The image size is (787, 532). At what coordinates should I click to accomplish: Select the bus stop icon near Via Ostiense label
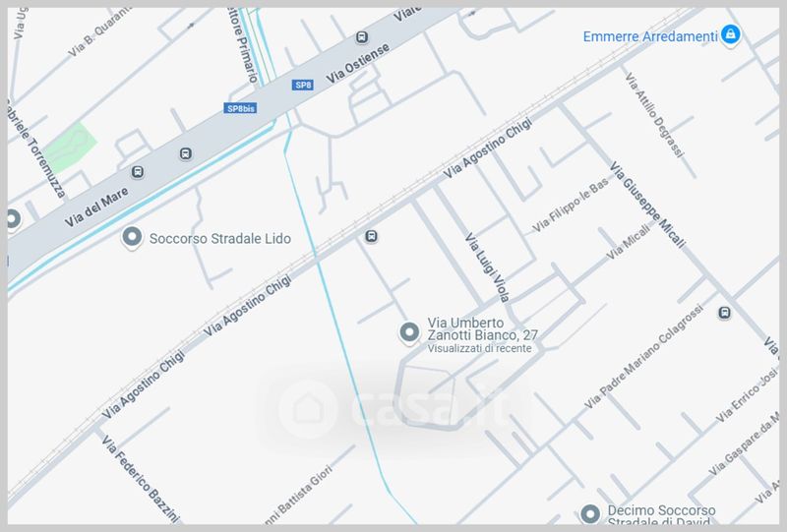click(x=361, y=37)
